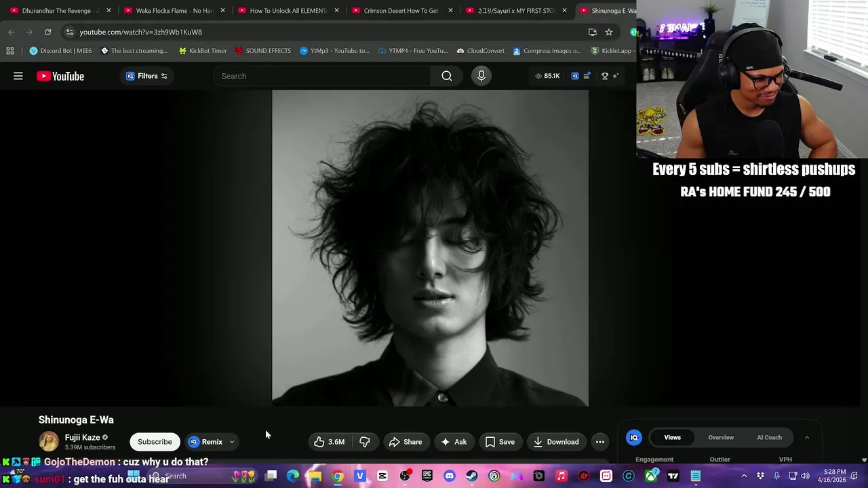The width and height of the screenshot is (868, 488).
Task: Click the address bar URL
Action: (x=140, y=32)
